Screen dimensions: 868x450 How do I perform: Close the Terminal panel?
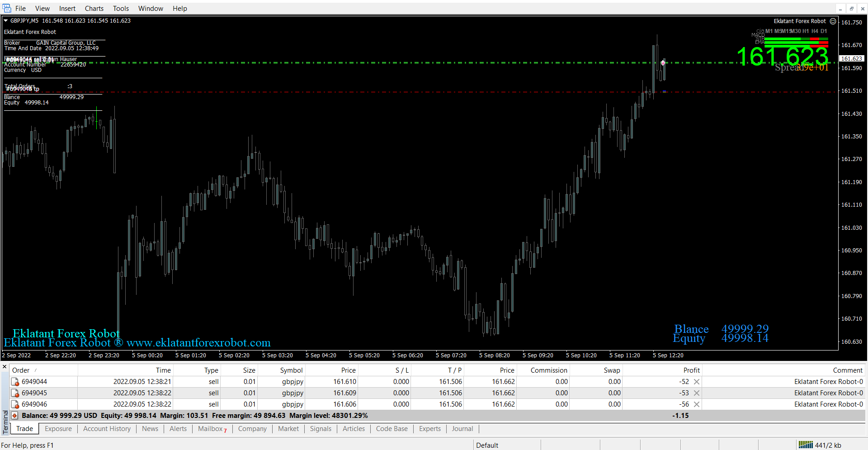point(5,367)
